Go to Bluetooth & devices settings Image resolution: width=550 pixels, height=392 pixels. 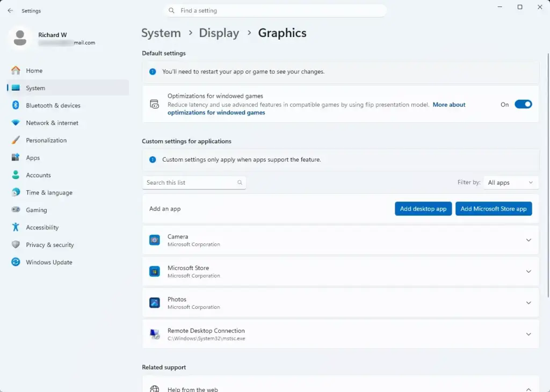pos(68,105)
